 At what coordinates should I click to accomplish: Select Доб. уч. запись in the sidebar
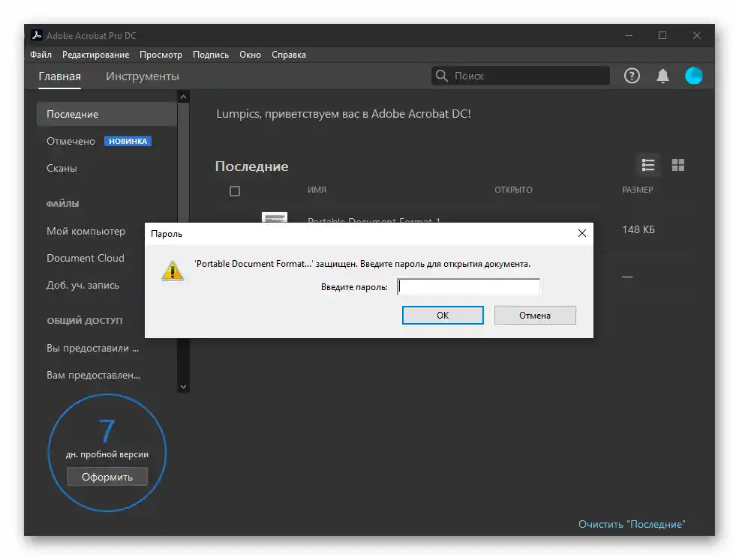click(x=83, y=286)
